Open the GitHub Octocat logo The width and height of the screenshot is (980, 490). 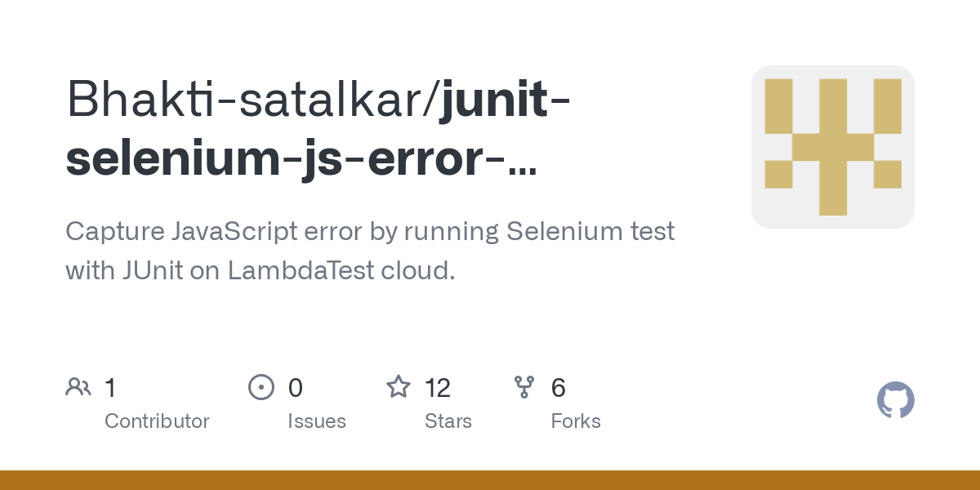(896, 400)
